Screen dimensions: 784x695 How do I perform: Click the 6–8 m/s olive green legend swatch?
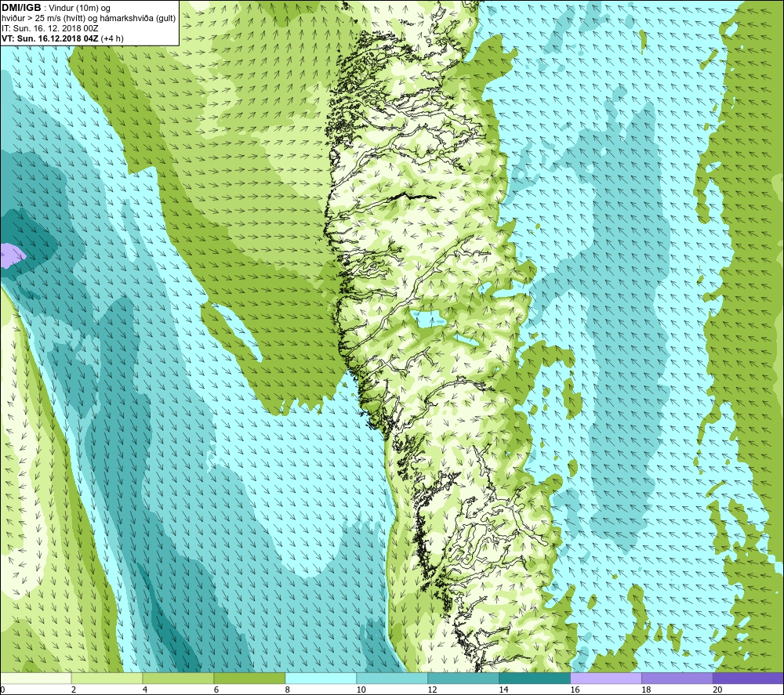point(249,678)
